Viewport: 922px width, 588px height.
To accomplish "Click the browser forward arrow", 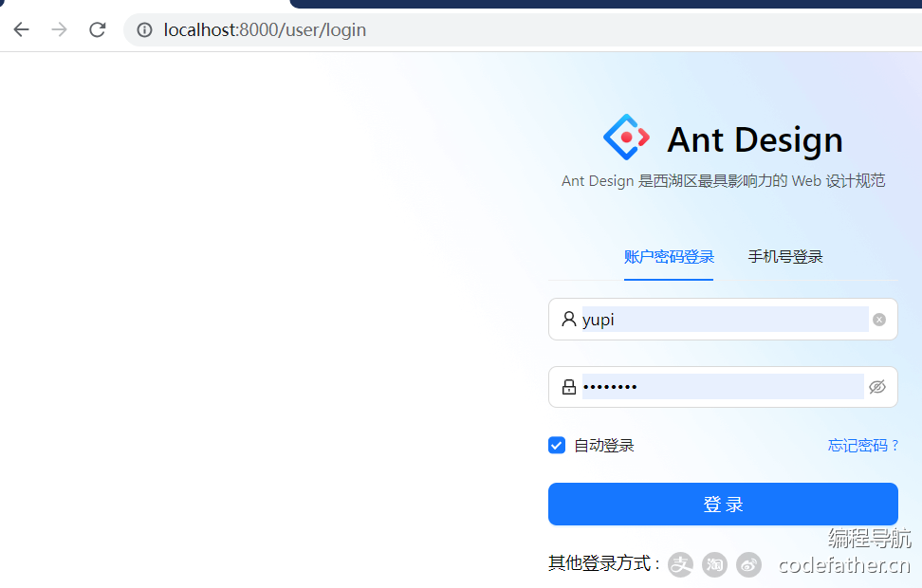I will (60, 29).
